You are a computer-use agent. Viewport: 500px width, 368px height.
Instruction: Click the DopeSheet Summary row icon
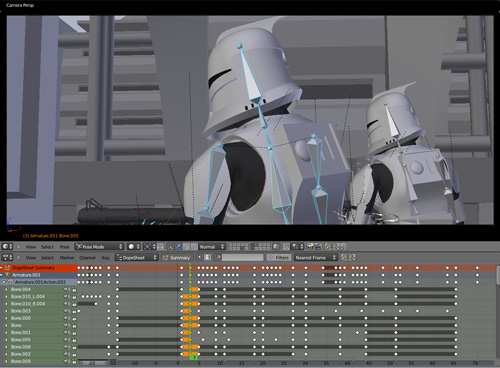(x=7, y=268)
